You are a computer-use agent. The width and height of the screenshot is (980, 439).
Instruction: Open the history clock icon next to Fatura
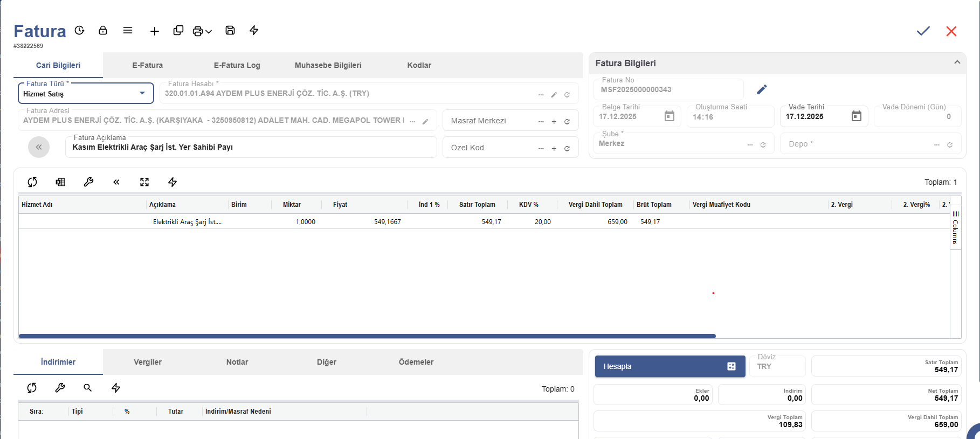pos(80,30)
